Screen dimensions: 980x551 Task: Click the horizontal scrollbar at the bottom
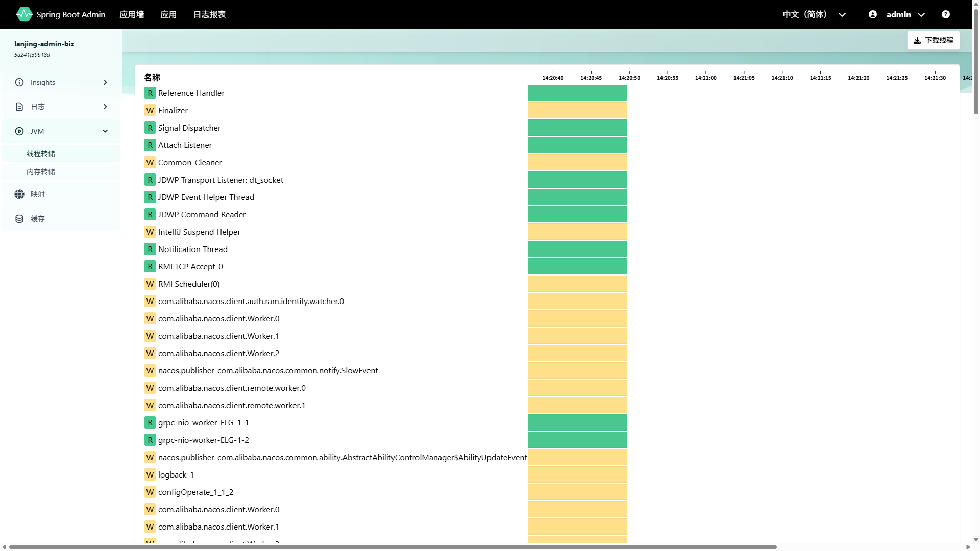393,547
